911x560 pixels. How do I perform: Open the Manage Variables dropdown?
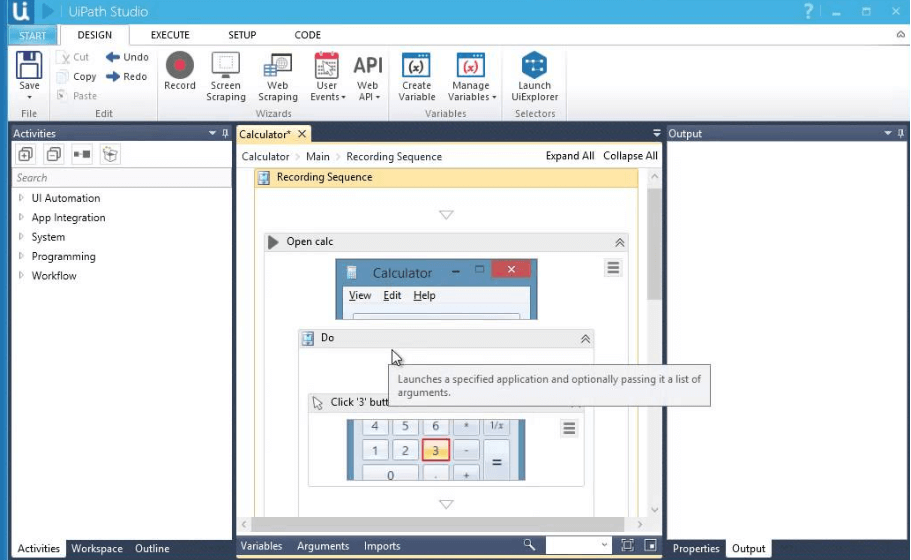pos(472,77)
